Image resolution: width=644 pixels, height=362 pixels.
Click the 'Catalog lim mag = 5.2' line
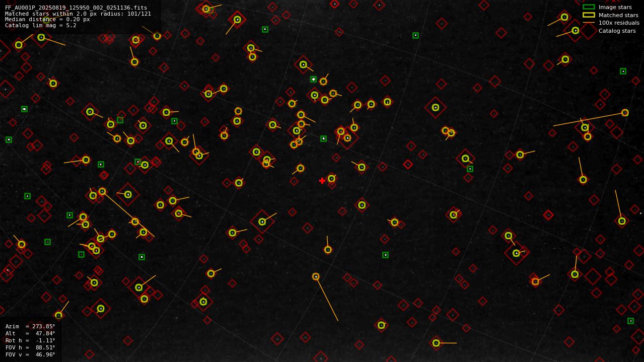pyautogui.click(x=41, y=25)
